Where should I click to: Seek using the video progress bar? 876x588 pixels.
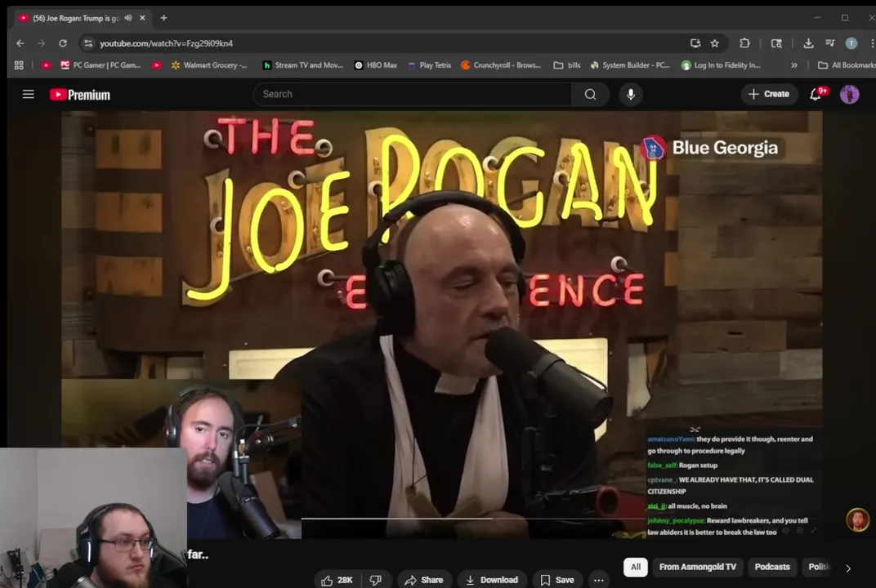pos(473,519)
